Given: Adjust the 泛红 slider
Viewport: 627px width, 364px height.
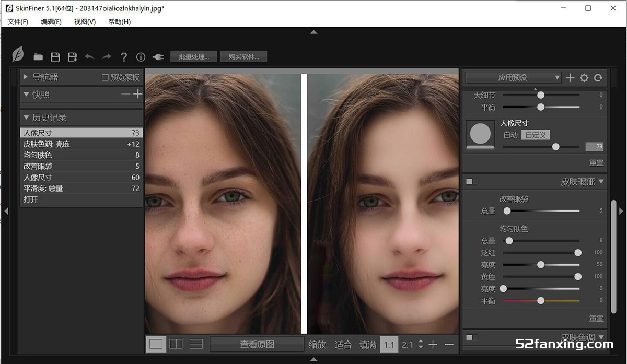Looking at the screenshot, I should [541, 253].
